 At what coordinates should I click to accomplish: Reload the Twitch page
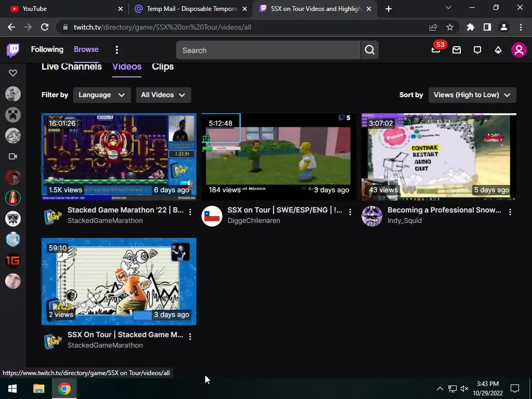click(x=45, y=27)
